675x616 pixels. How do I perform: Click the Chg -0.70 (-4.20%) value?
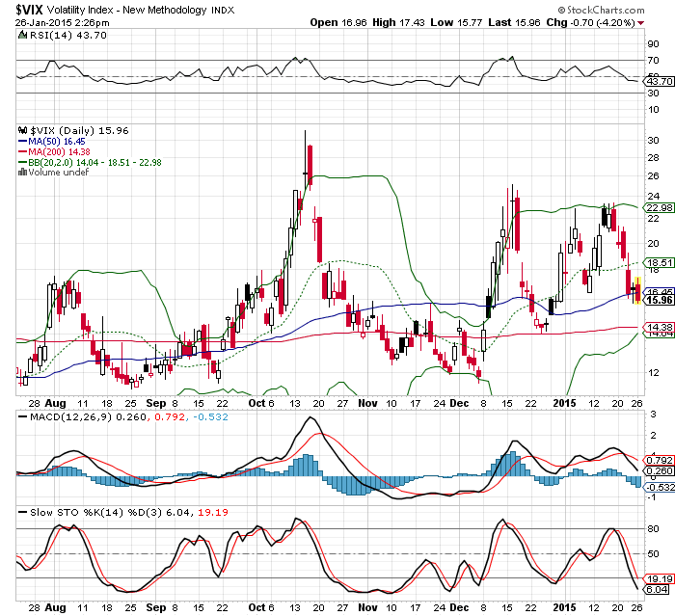(x=590, y=23)
